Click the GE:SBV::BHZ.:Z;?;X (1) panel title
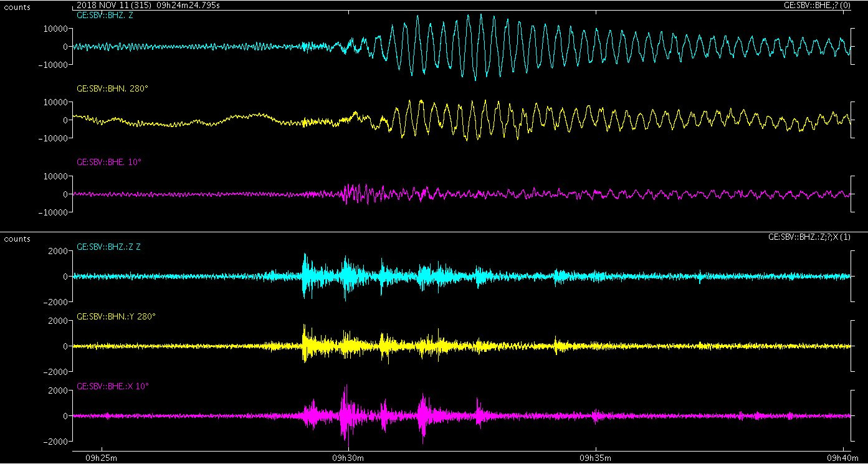Viewport: 868px width, 464px height. [808, 237]
